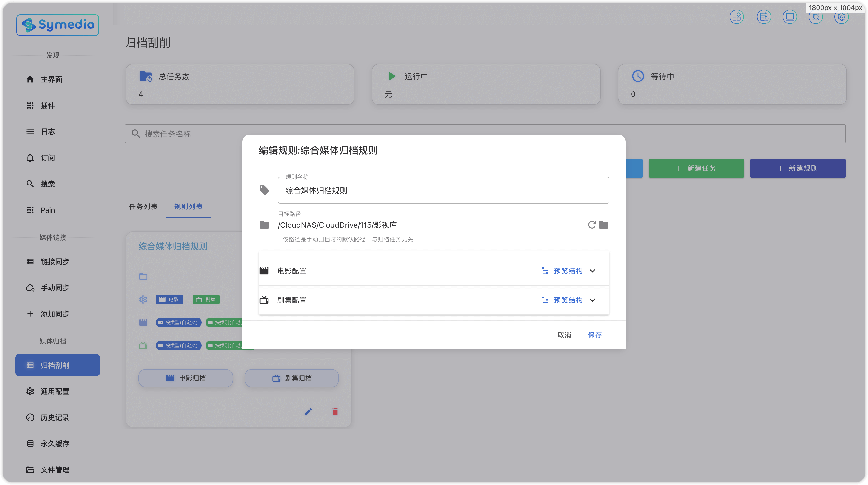868x485 pixels.
Task: Click the 新建任务 green button
Action: coord(696,168)
